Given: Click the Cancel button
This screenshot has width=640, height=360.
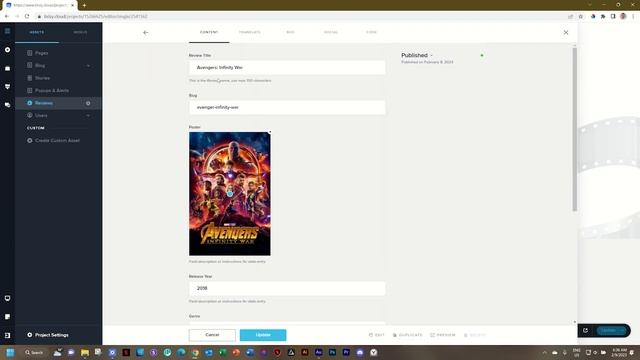Looking at the screenshot, I should tap(212, 335).
